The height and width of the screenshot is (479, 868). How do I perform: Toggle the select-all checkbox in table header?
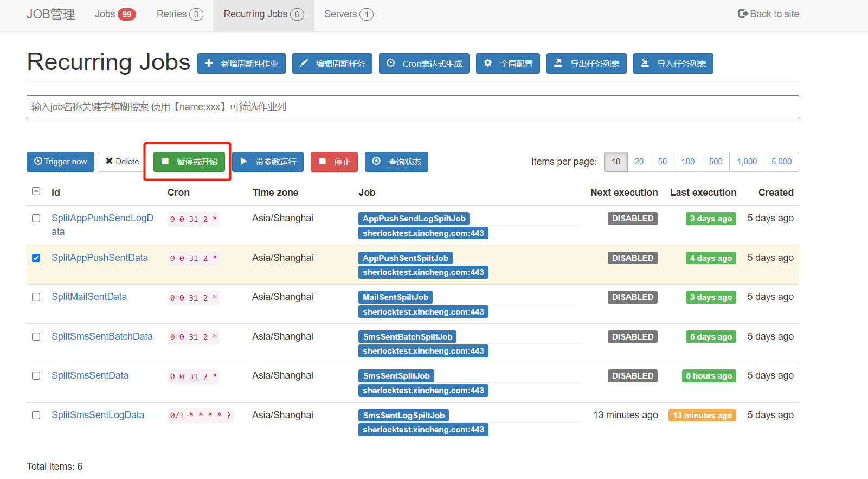tap(36, 191)
